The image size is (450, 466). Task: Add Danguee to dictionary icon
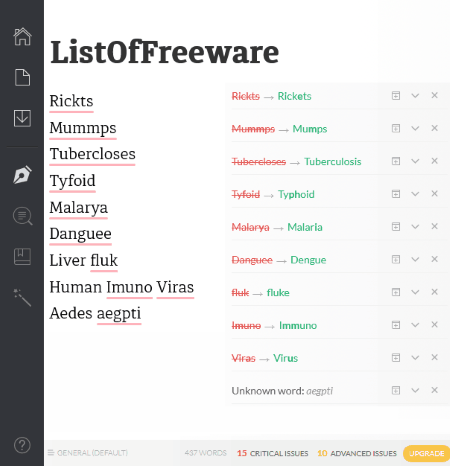coord(396,259)
